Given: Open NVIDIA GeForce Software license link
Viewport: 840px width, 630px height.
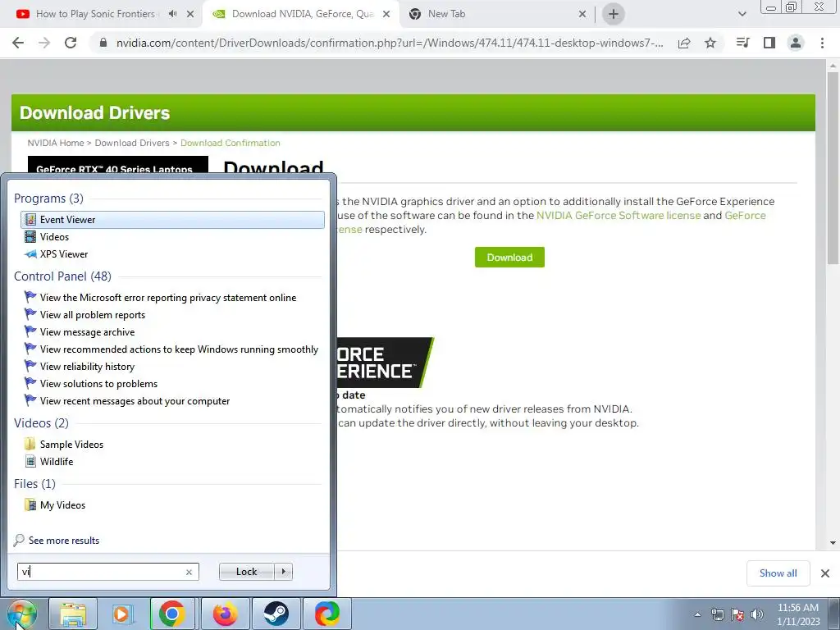Looking at the screenshot, I should click(x=619, y=216).
